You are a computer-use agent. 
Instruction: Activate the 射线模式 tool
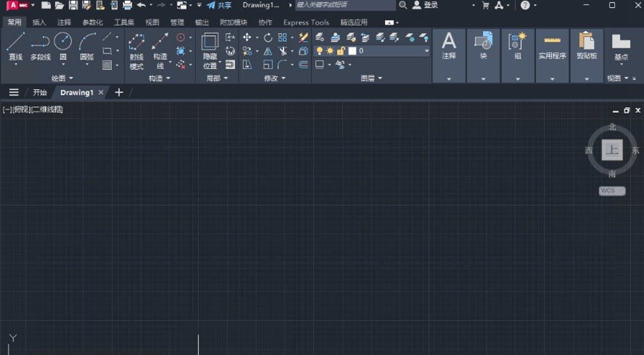click(136, 51)
